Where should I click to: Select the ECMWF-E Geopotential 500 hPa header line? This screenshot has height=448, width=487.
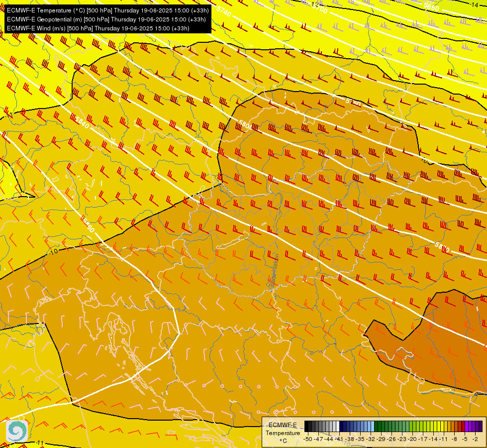[106, 19]
